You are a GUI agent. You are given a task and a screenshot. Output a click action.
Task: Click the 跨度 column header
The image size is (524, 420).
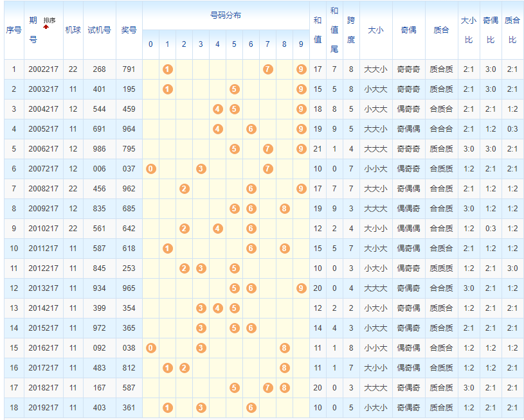tap(351, 30)
